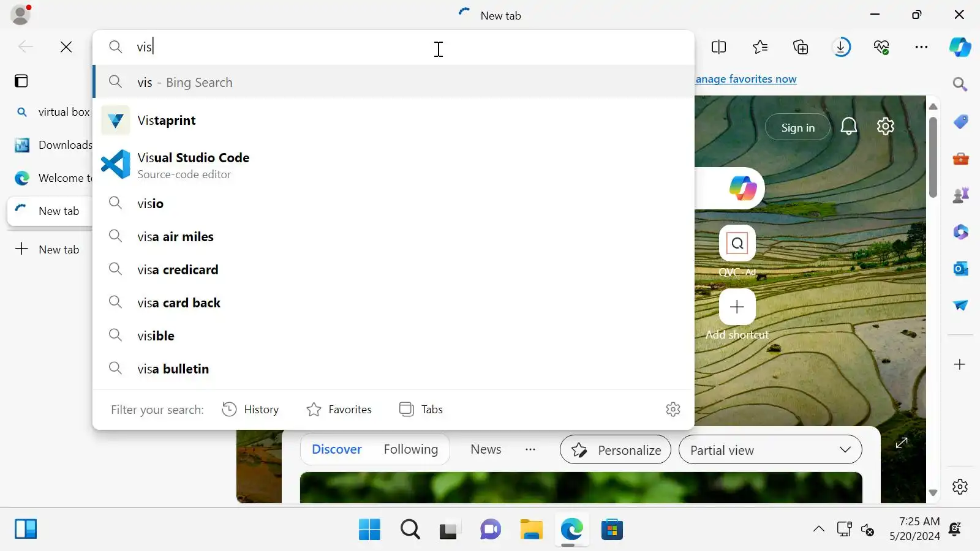Open the Partial view layout dropdown
The width and height of the screenshot is (980, 551).
(770, 450)
